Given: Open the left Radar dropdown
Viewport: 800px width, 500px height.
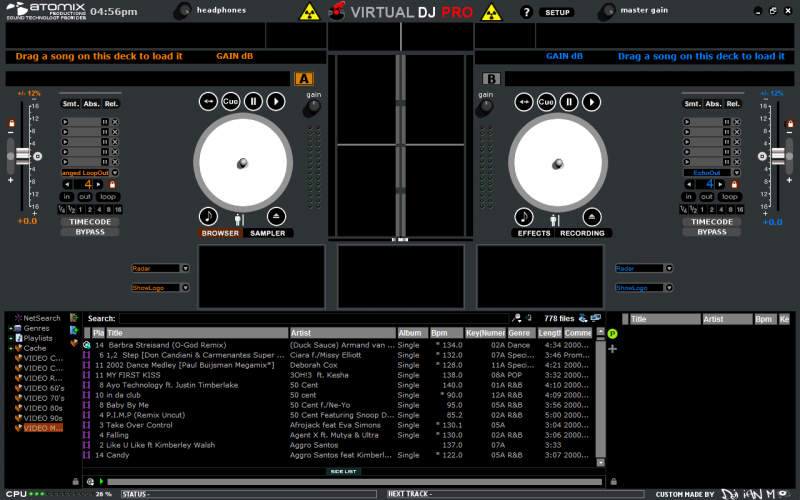Looking at the screenshot, I should point(185,268).
